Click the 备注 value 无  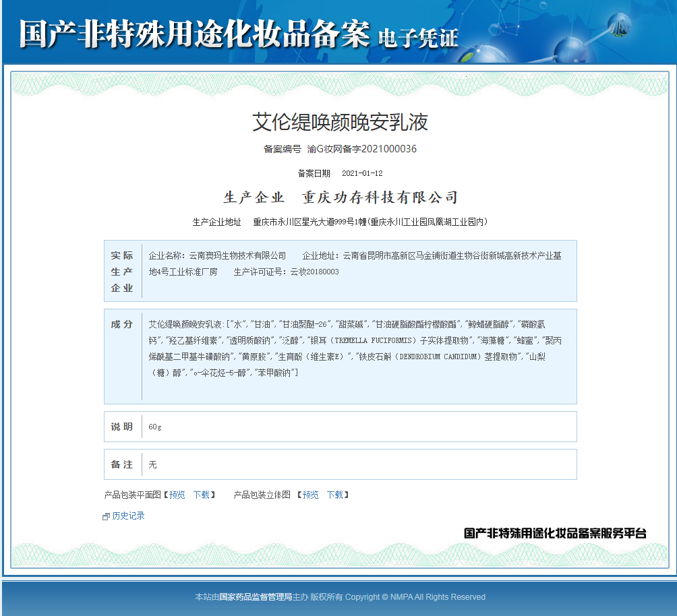pos(153,465)
